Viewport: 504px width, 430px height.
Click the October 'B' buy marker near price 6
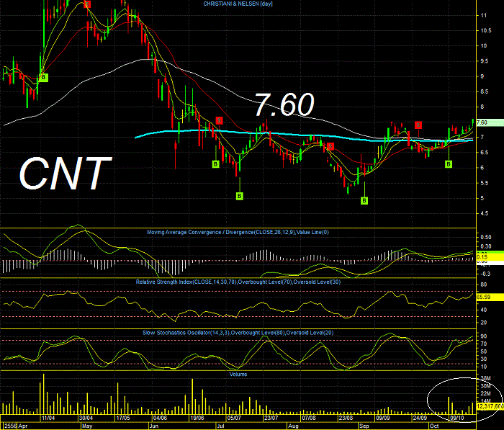(x=449, y=164)
